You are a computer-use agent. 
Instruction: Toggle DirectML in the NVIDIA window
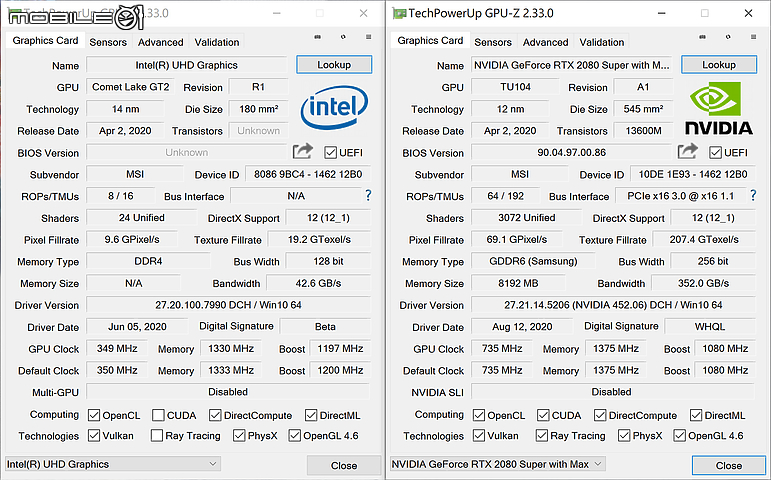[x=696, y=416]
